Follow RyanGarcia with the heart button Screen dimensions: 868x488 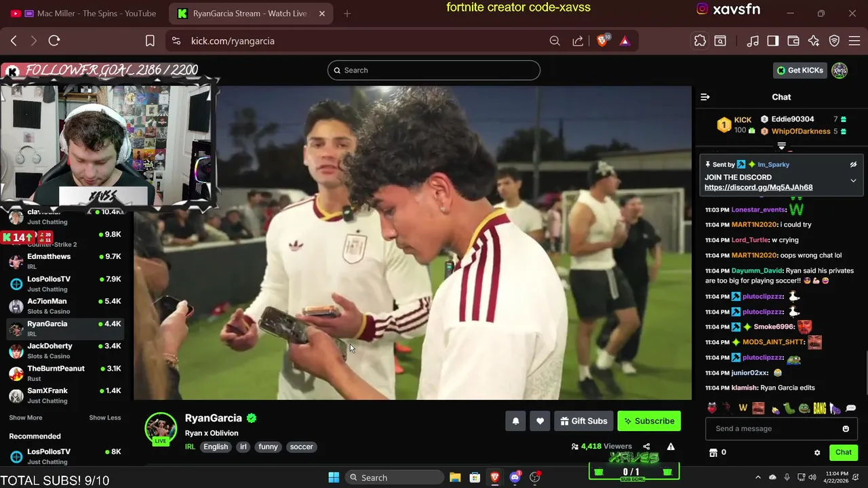540,421
